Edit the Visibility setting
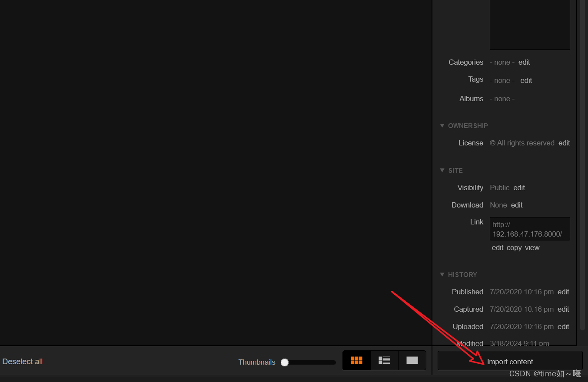588x382 pixels. (519, 188)
